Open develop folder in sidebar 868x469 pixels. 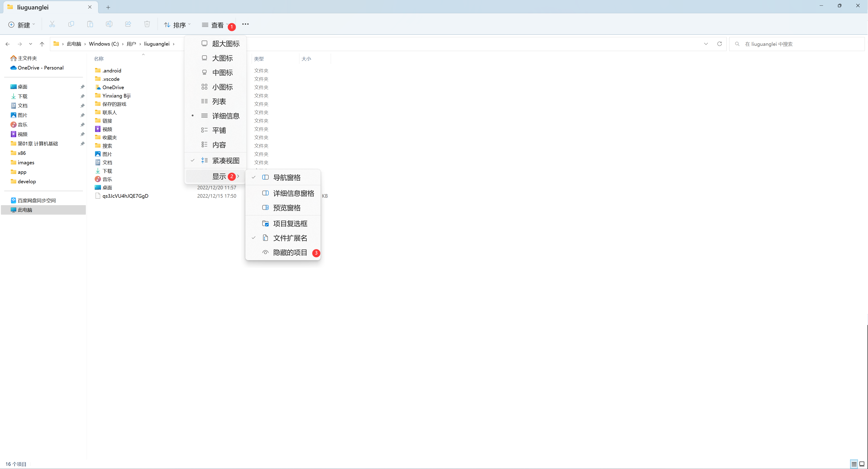23,181
